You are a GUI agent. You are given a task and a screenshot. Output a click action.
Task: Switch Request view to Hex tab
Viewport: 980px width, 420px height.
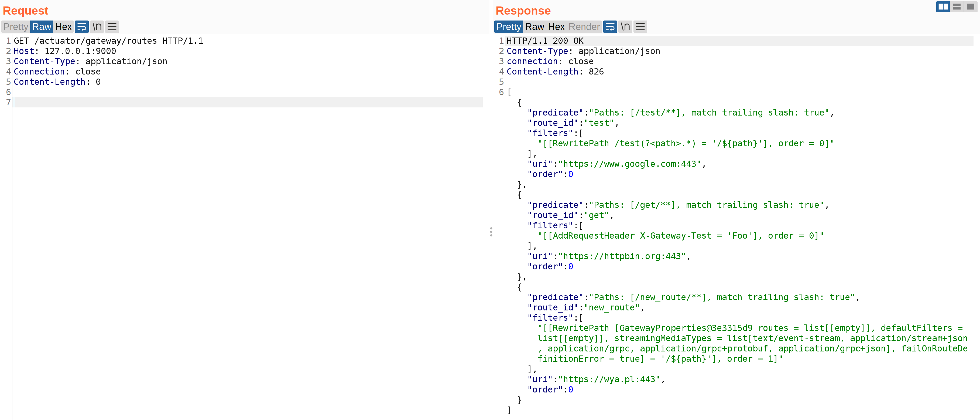pyautogui.click(x=63, y=27)
